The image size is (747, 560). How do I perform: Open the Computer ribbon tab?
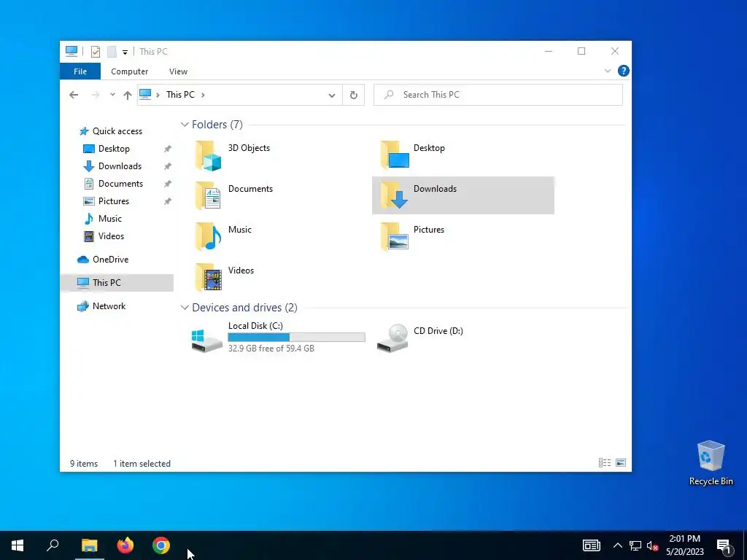[x=130, y=71]
